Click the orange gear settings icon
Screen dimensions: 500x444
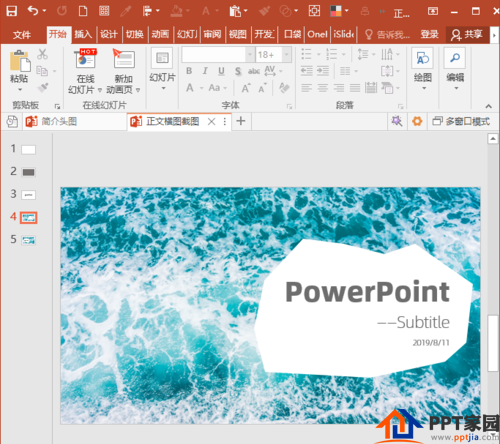(x=417, y=121)
